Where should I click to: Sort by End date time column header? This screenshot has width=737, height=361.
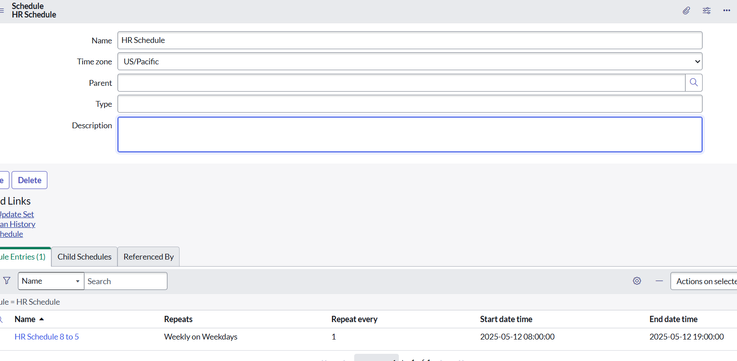coord(673,319)
